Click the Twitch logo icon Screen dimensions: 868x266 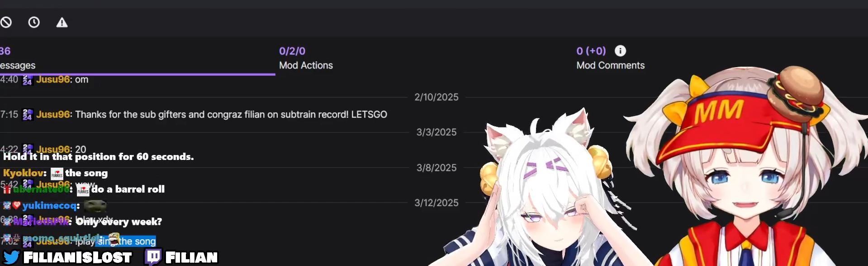pyautogui.click(x=153, y=257)
